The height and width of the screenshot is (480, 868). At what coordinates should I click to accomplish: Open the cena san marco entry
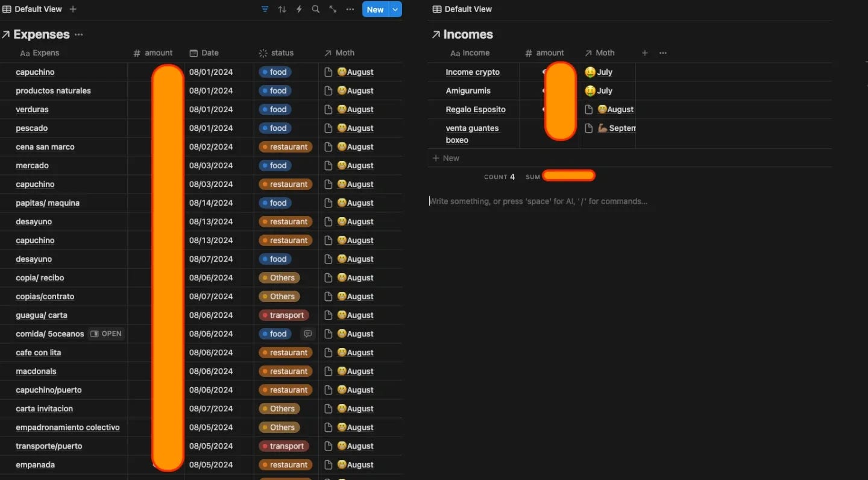(x=45, y=147)
